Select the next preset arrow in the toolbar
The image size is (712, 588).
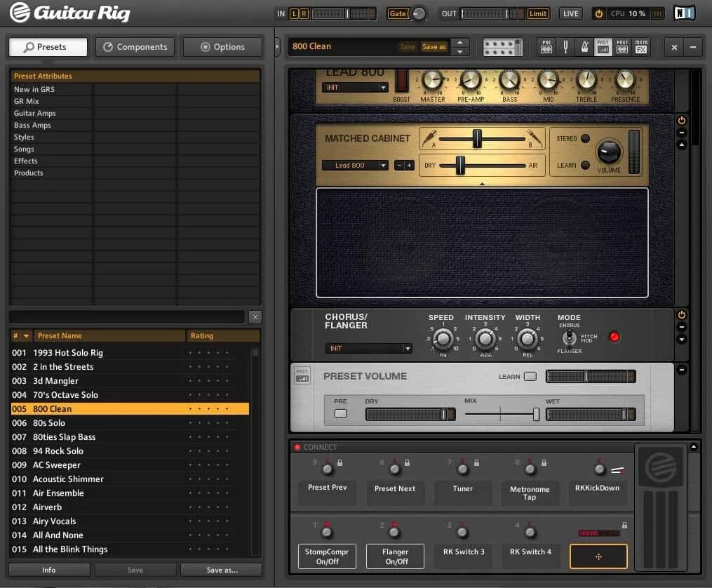(x=459, y=52)
